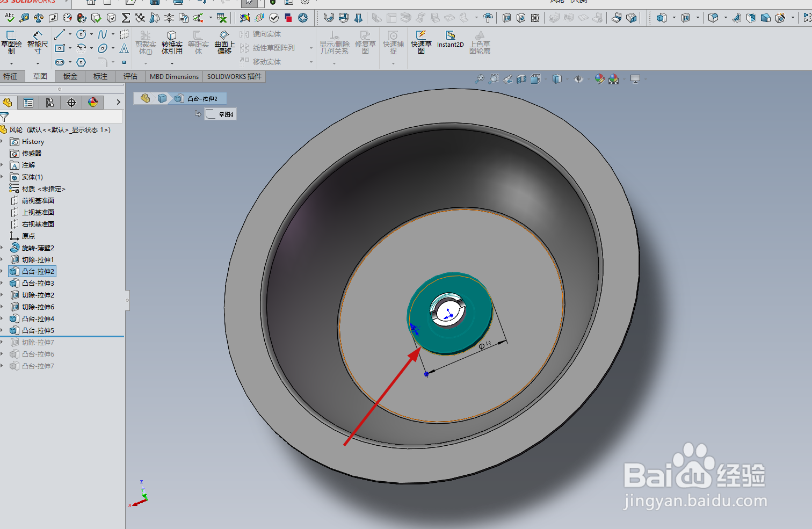Select 材质 <未指定> material item
Viewport: 812px width, 529px height.
coord(38,189)
